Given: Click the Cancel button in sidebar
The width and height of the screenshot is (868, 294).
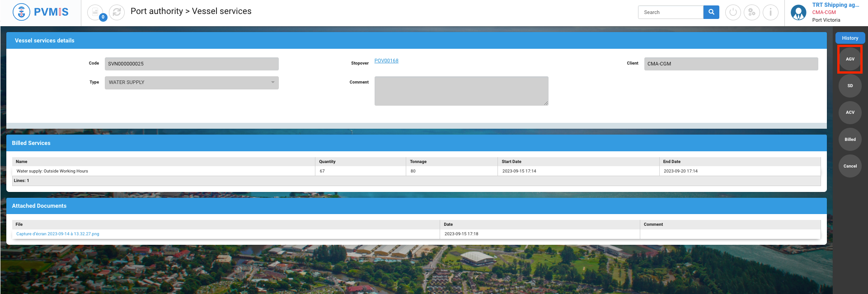Looking at the screenshot, I should point(850,166).
